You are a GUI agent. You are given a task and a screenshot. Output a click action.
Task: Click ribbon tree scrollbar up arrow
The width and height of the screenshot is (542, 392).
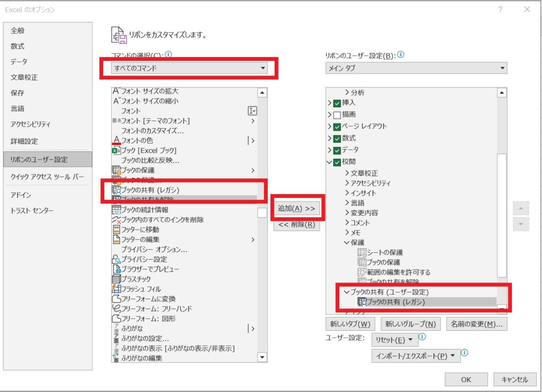pyautogui.click(x=502, y=93)
